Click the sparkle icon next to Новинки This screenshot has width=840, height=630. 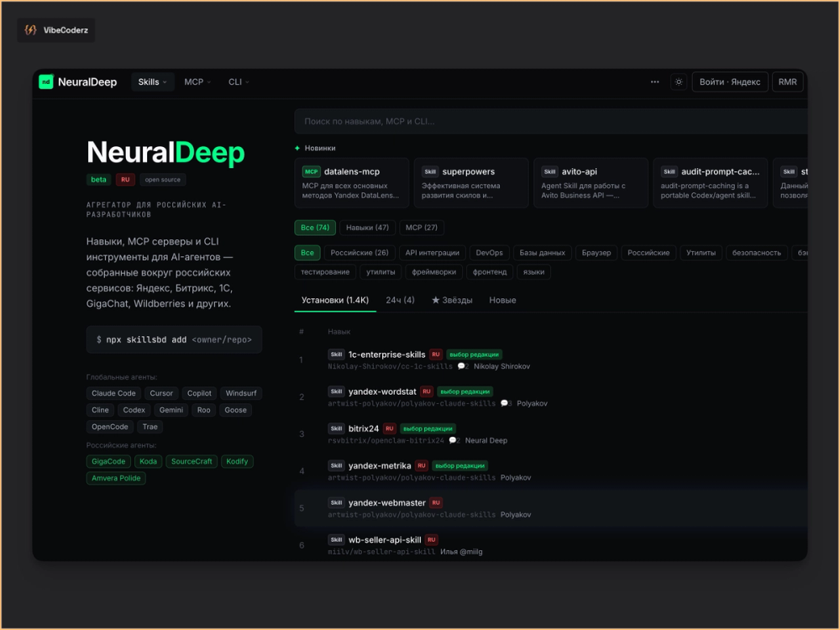pos(297,148)
